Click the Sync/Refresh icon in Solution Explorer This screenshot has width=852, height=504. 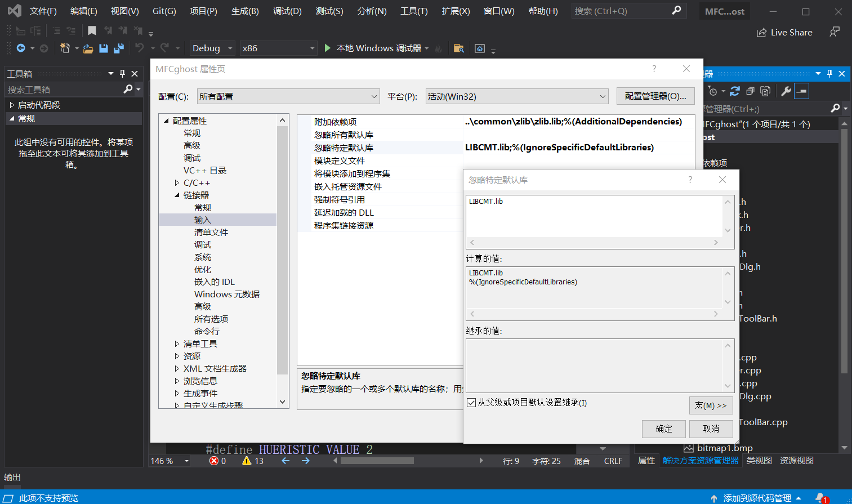pos(735,91)
